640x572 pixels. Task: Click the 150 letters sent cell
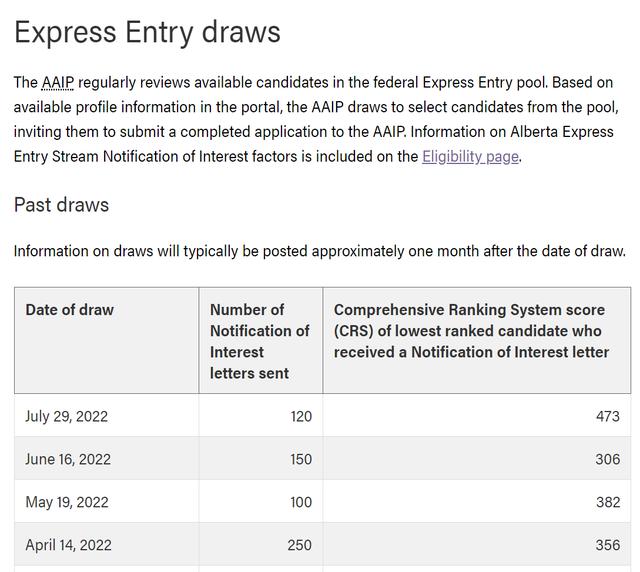pos(261,459)
